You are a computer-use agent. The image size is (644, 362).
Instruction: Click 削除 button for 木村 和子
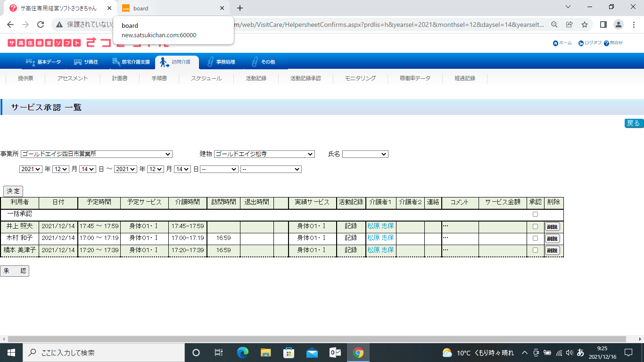[x=552, y=239]
